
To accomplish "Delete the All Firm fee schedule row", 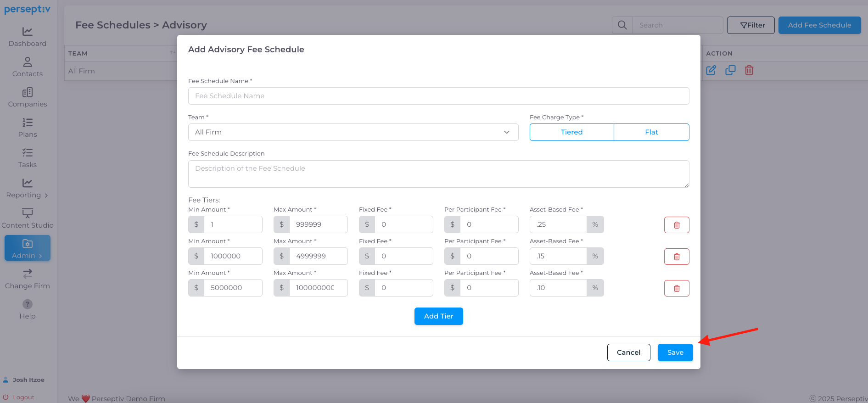I will (x=749, y=70).
